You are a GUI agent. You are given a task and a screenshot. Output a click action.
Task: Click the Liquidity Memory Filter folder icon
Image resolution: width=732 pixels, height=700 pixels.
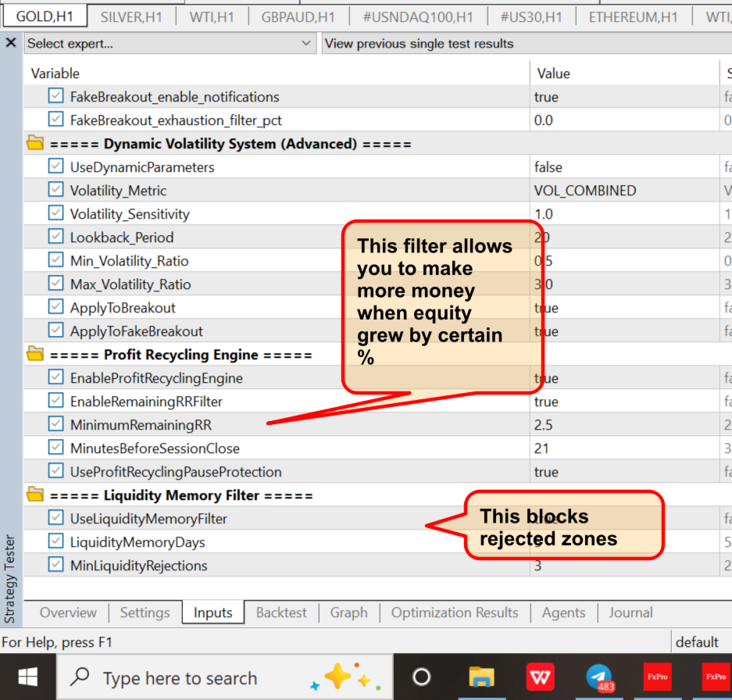(35, 494)
